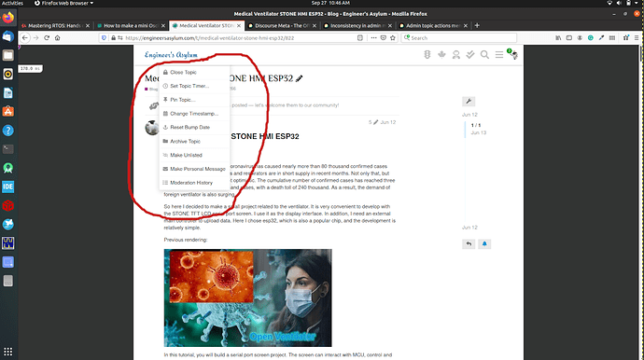Open the coronavirus Open Ventilator image
Viewport: 644px width, 360px height.
click(x=247, y=298)
